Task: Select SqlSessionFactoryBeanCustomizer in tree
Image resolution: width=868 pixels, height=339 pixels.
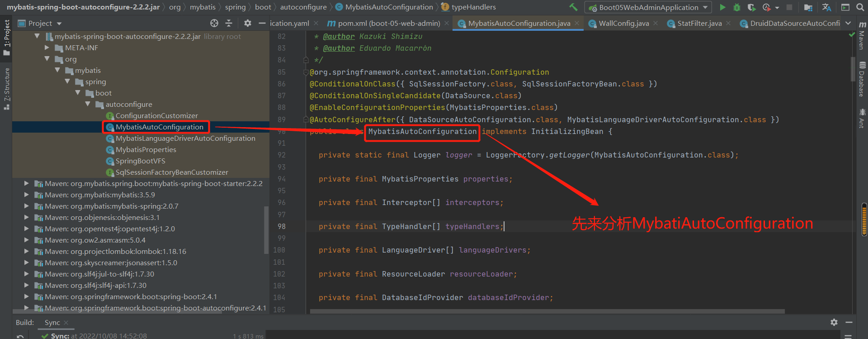Action: (x=172, y=172)
